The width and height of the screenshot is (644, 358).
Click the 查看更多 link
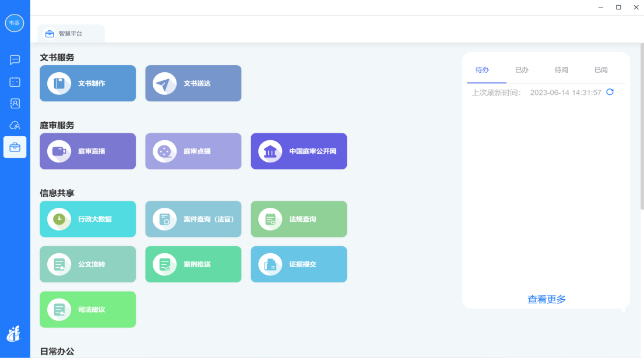[547, 299]
